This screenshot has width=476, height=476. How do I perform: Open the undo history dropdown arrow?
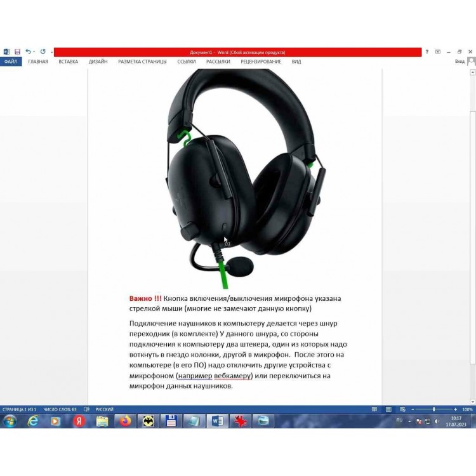(34, 51)
